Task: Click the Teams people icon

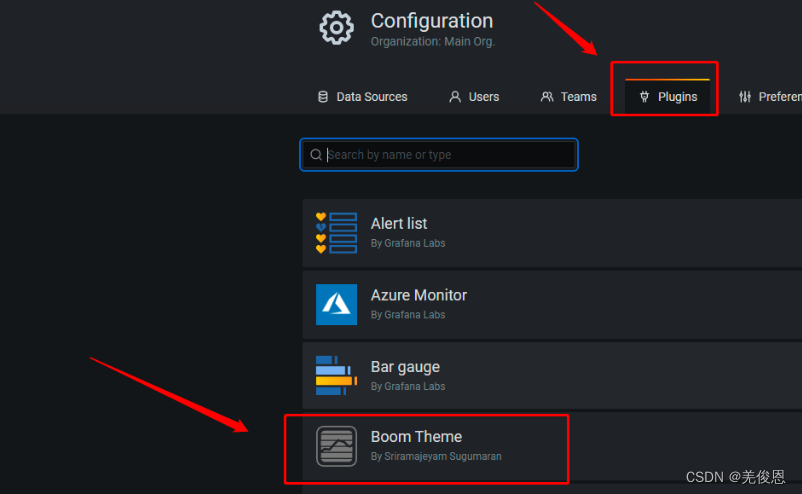Action: click(x=547, y=97)
